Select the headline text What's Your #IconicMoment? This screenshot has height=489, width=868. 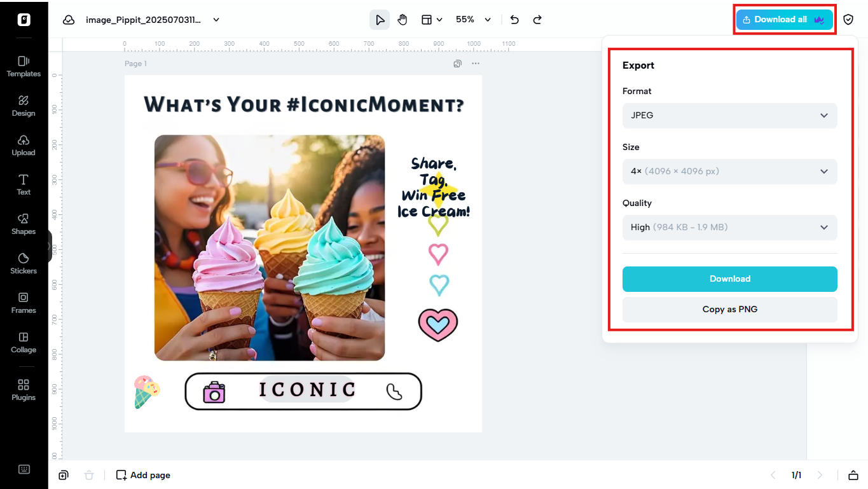coord(304,104)
